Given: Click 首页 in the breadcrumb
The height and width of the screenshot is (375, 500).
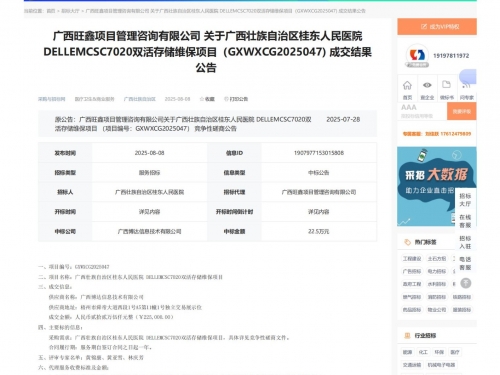Looking at the screenshot, I should (x=51, y=11).
